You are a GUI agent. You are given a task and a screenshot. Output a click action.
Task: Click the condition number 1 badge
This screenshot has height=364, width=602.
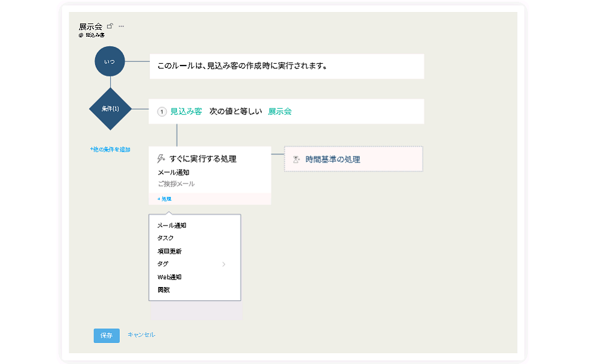(162, 112)
